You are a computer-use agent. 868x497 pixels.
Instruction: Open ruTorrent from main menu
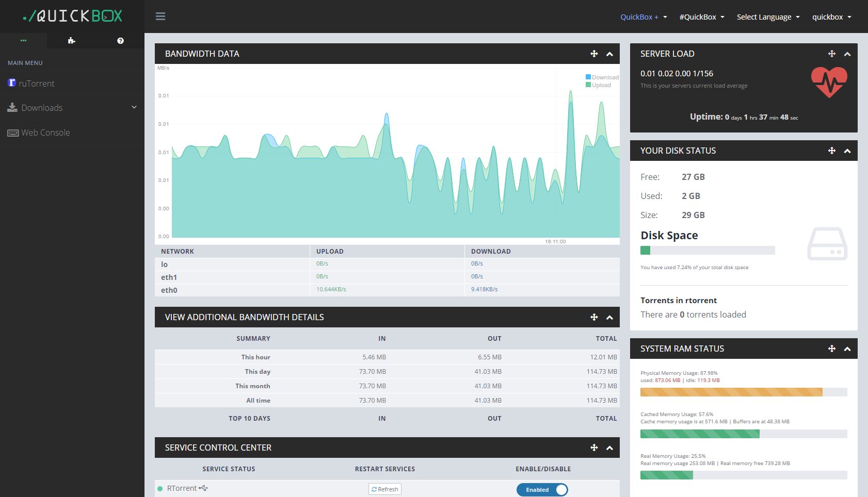36,84
